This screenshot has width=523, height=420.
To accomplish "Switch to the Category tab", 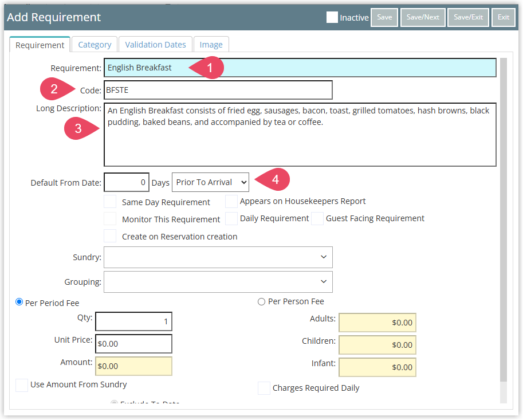I will (x=95, y=45).
